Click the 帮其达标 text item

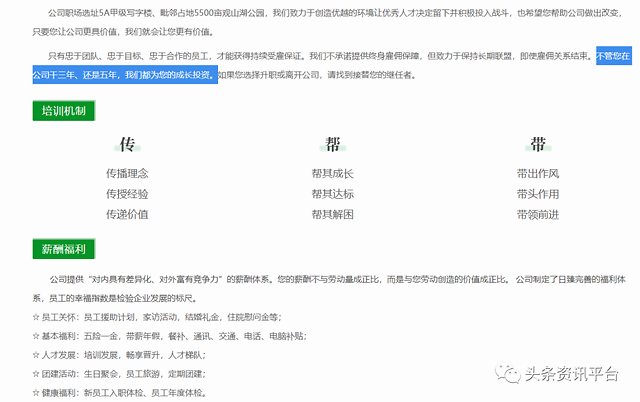click(333, 194)
